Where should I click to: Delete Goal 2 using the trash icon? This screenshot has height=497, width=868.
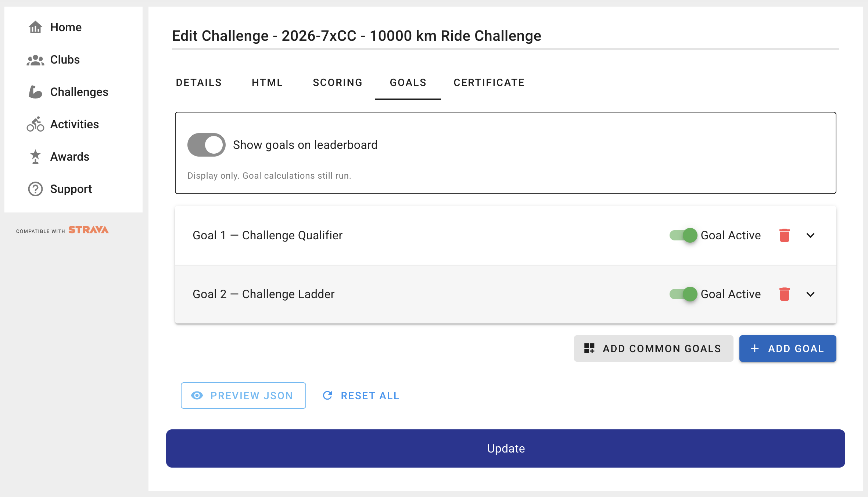point(785,294)
